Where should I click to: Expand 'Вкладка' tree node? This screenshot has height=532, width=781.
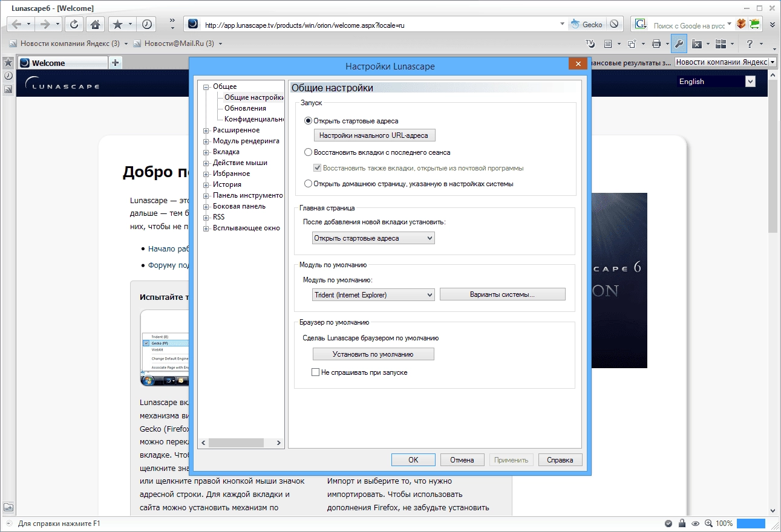tap(206, 152)
